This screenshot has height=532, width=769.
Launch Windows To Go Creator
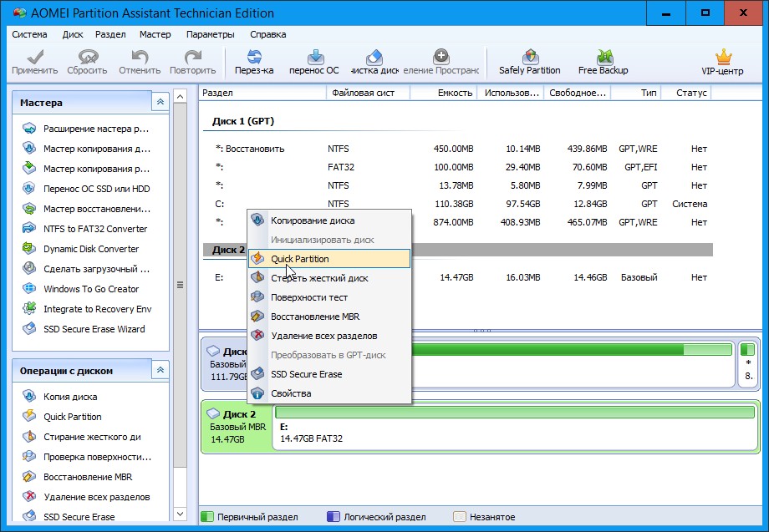click(81, 290)
